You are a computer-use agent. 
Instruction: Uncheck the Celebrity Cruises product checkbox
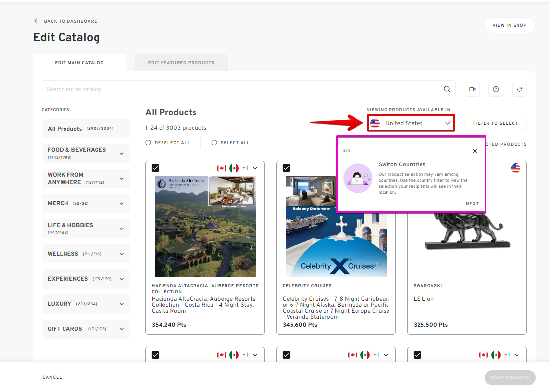tap(286, 168)
